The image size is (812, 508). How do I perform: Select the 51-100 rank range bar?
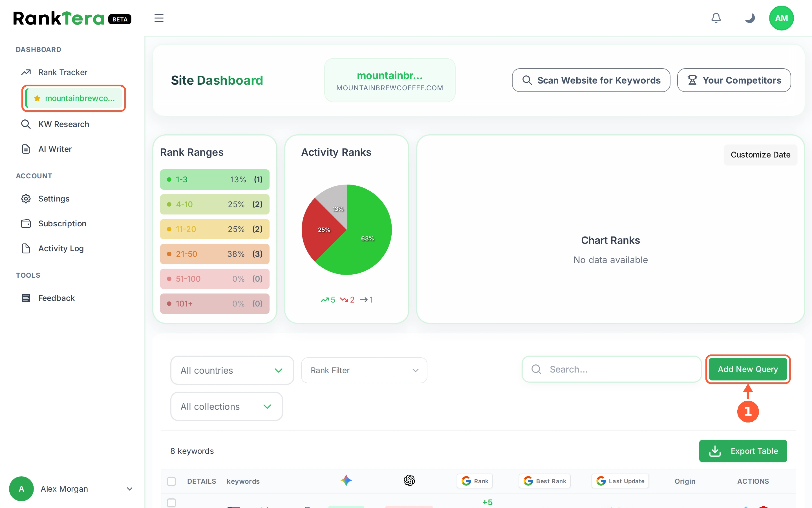[215, 279]
